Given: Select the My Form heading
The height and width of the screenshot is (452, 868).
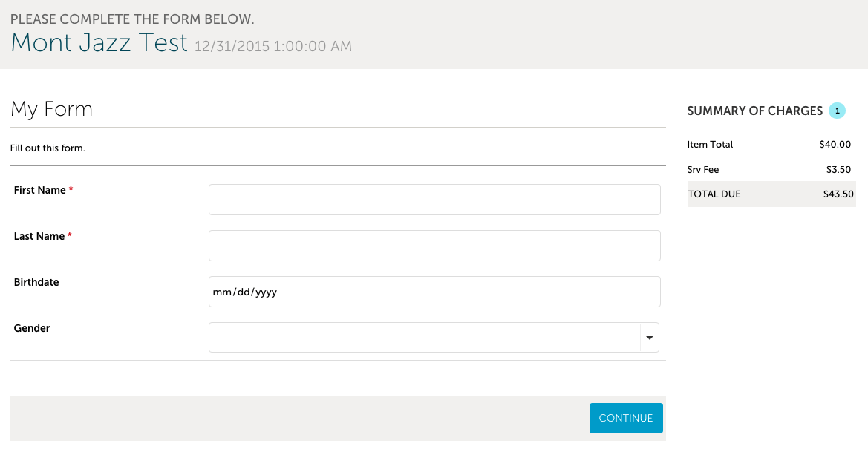Looking at the screenshot, I should (51, 109).
